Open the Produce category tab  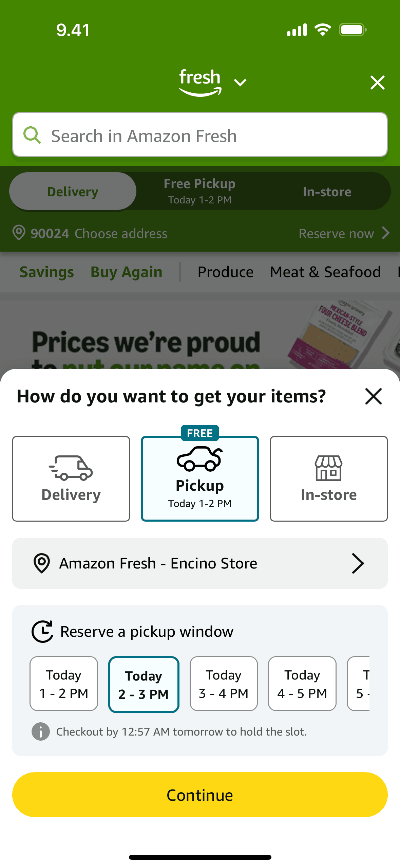(x=225, y=272)
